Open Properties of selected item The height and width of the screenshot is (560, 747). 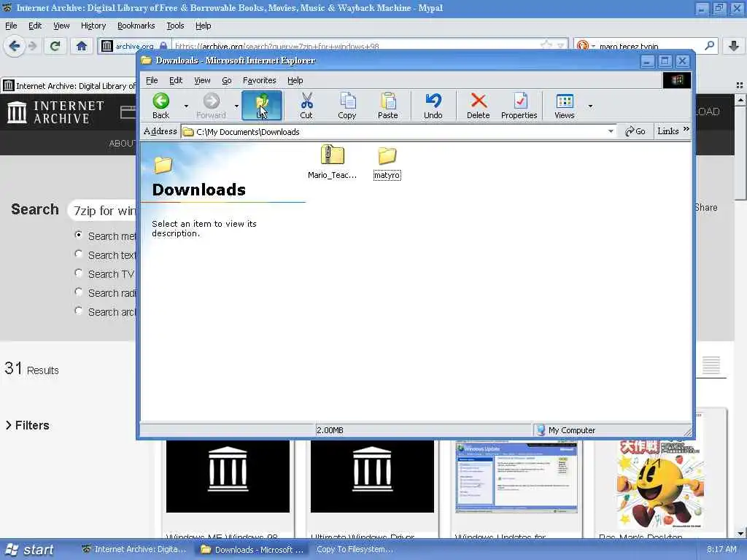coord(519,105)
